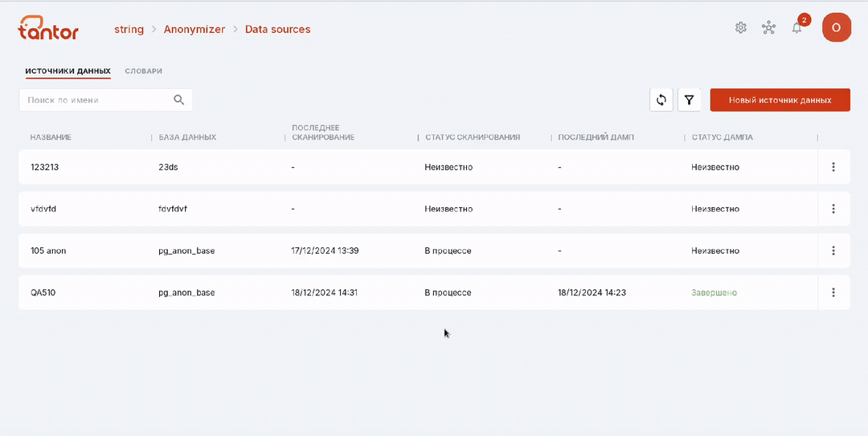Open the three-dot menu for vfdvfd
Viewport: 868px width, 436px height.
833,209
